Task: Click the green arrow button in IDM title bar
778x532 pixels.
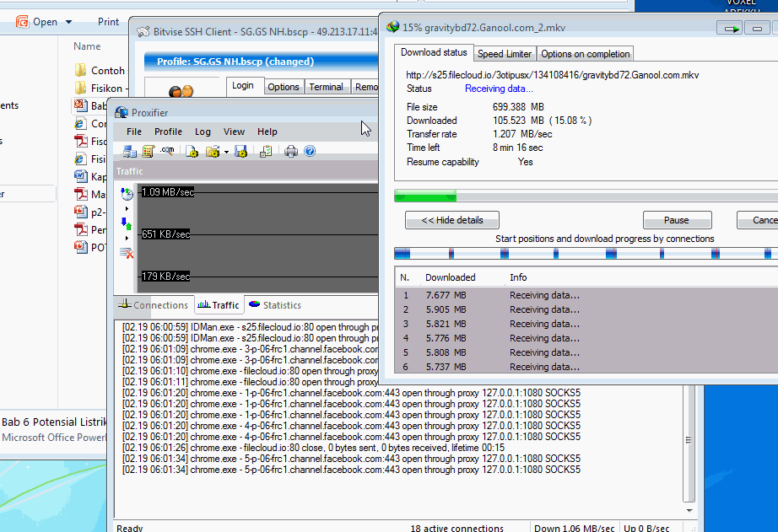Action: tap(729, 29)
